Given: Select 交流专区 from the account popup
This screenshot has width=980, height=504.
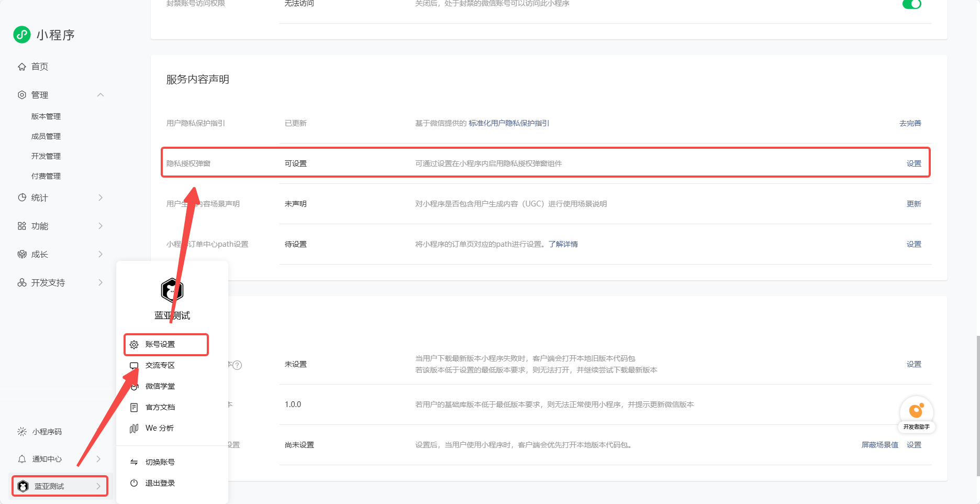Looking at the screenshot, I should 160,365.
